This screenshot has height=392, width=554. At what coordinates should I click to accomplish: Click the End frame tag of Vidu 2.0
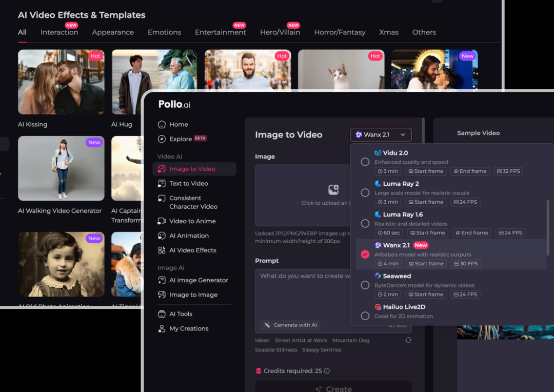click(x=470, y=171)
